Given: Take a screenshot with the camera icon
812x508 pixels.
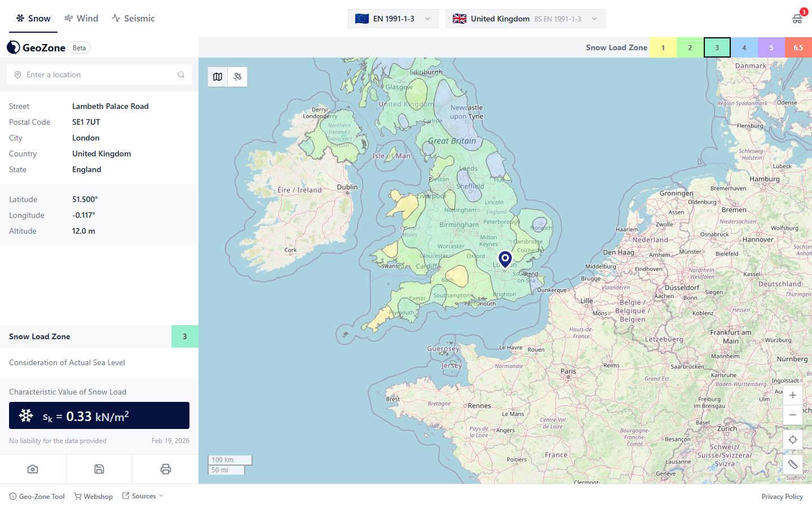Looking at the screenshot, I should [33, 469].
